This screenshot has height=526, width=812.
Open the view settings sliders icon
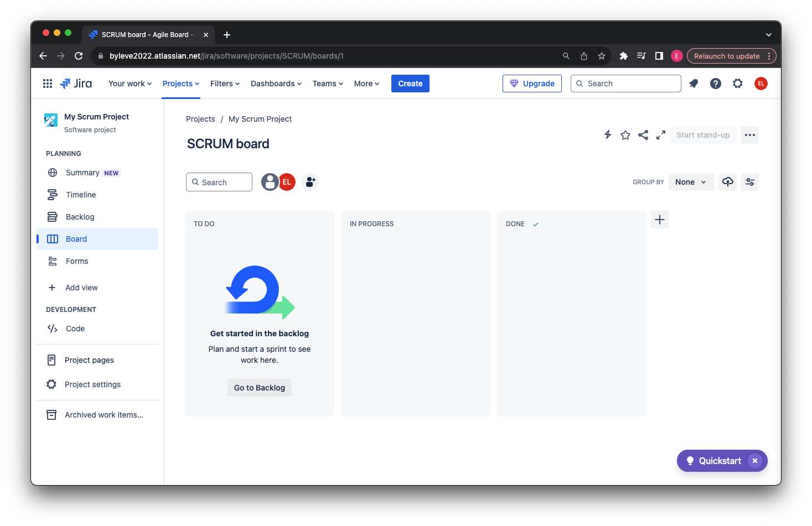pyautogui.click(x=750, y=182)
